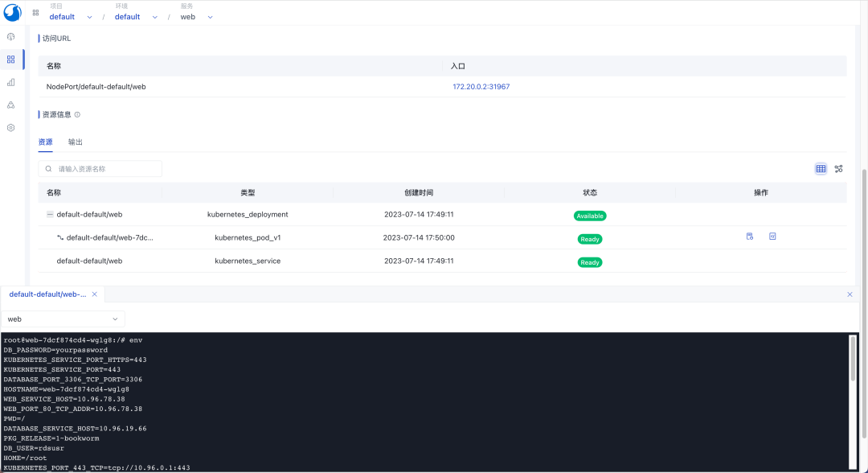Switch to table list view of resources

click(821, 169)
